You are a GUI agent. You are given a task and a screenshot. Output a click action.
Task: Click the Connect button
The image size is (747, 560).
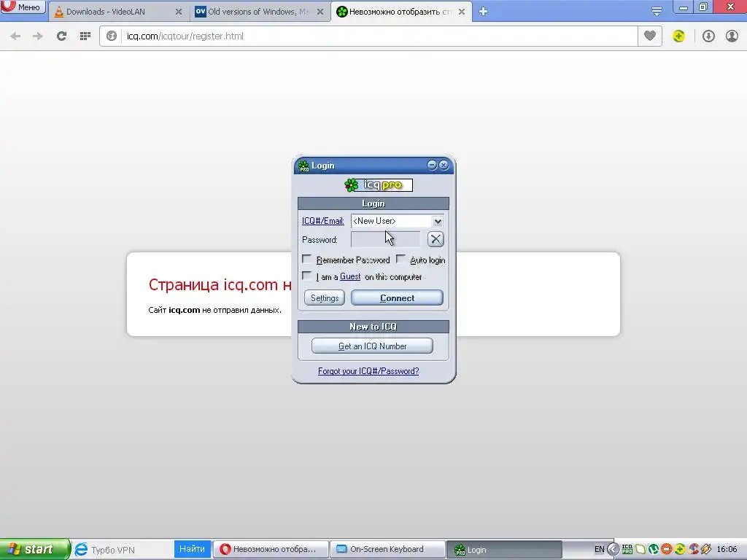coord(397,298)
